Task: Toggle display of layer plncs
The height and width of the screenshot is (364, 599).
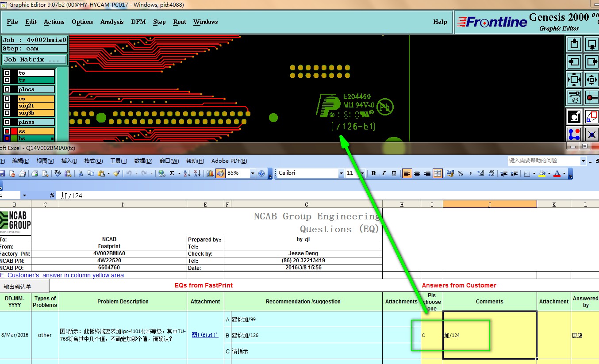Action: 7,89
